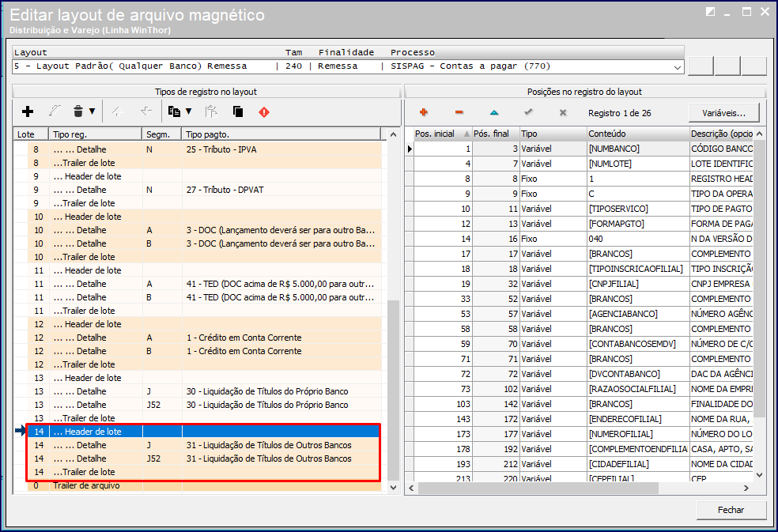Click the [TIPOSERVICO] content cell
The height and width of the screenshot is (532, 778).
coord(637,209)
